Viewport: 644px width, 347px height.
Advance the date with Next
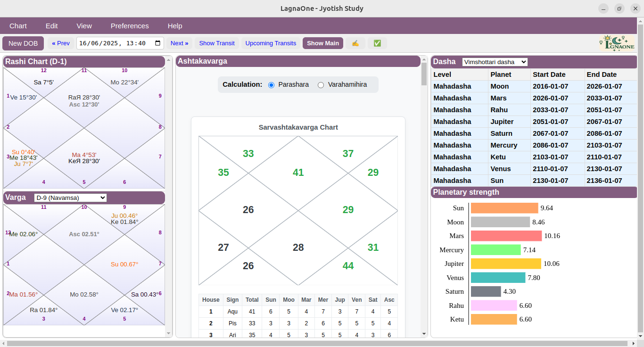point(179,43)
